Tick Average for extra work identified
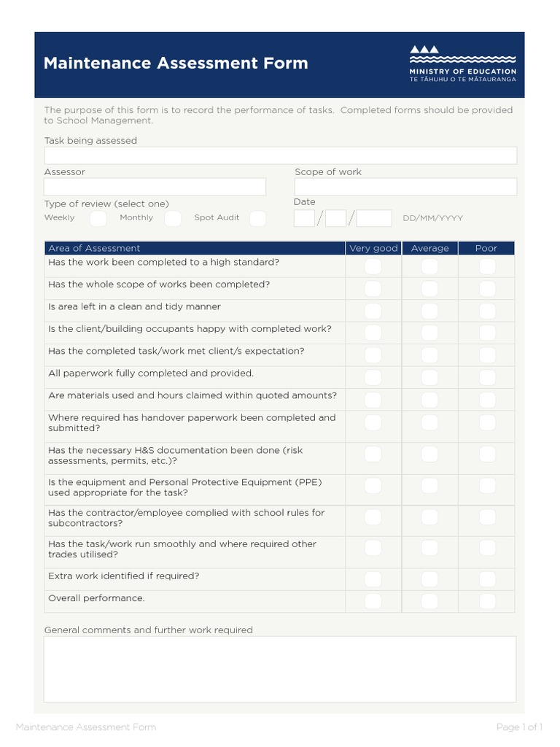The image size is (560, 747). (429, 579)
